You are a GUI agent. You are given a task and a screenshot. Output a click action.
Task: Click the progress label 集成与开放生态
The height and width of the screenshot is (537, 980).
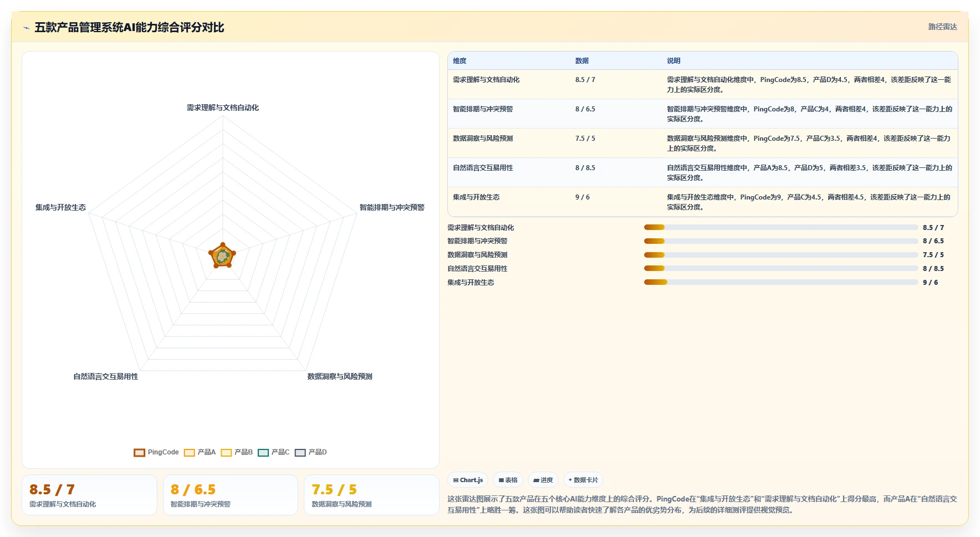[x=471, y=283]
